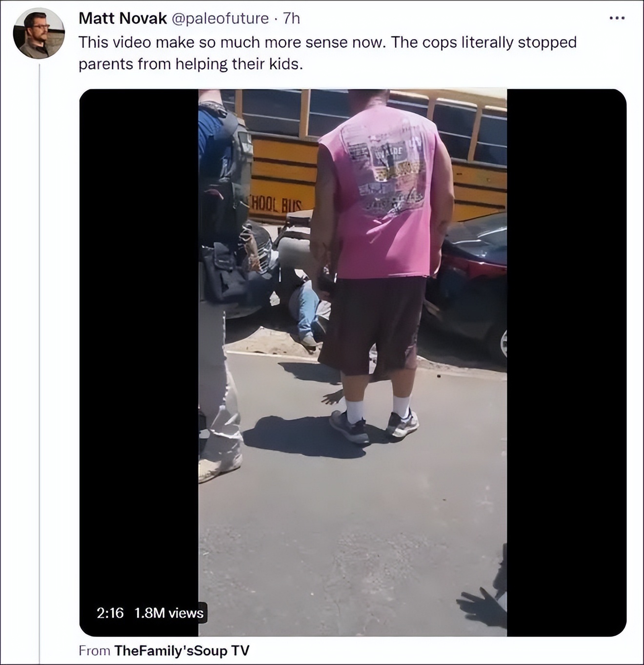Click the 2:16 video duration badge
Screen dimensions: 644x665
[110, 613]
